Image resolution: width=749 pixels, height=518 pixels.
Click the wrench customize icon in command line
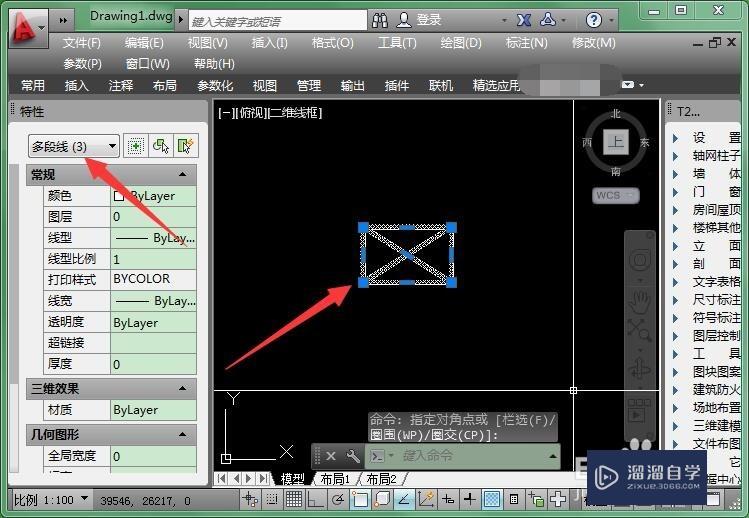click(353, 456)
